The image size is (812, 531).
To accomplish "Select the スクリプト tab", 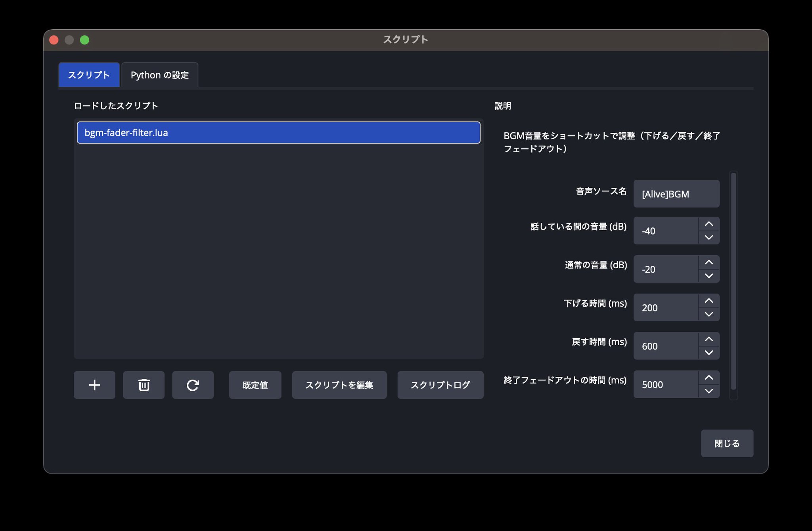I will (89, 75).
